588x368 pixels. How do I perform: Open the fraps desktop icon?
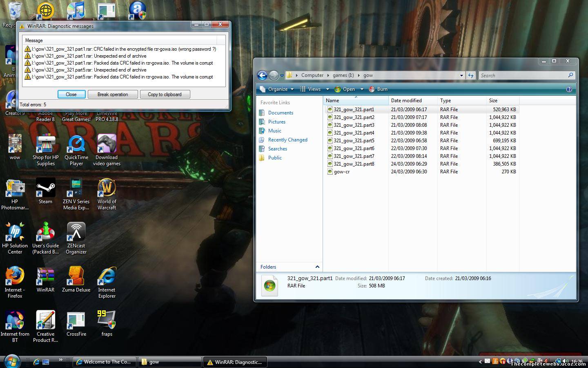pos(107,323)
